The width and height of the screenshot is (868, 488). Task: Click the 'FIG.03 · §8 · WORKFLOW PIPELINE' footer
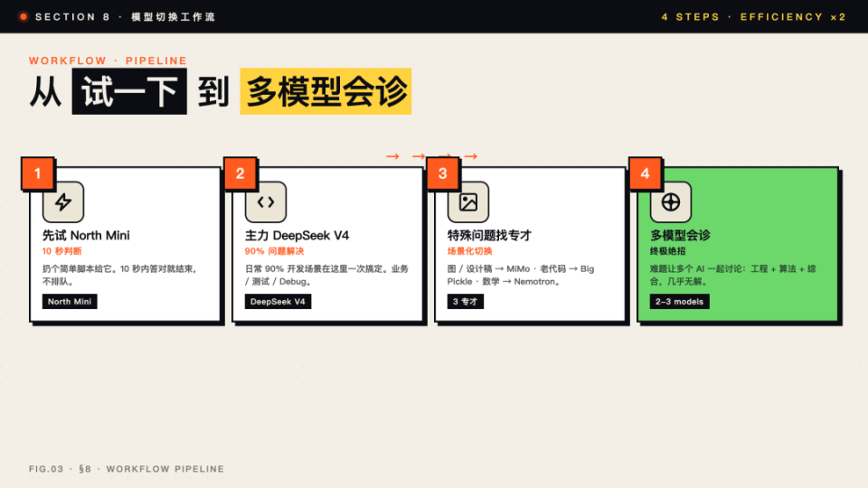coord(127,469)
